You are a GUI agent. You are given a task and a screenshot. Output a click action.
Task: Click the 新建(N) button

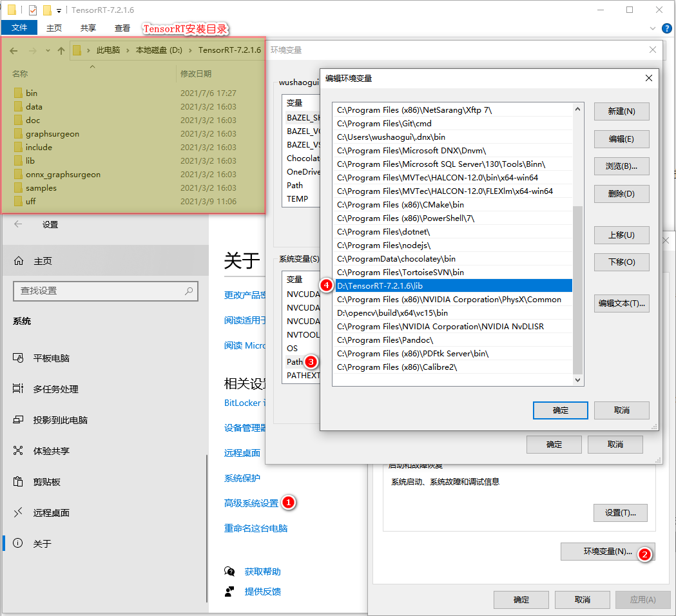point(621,111)
